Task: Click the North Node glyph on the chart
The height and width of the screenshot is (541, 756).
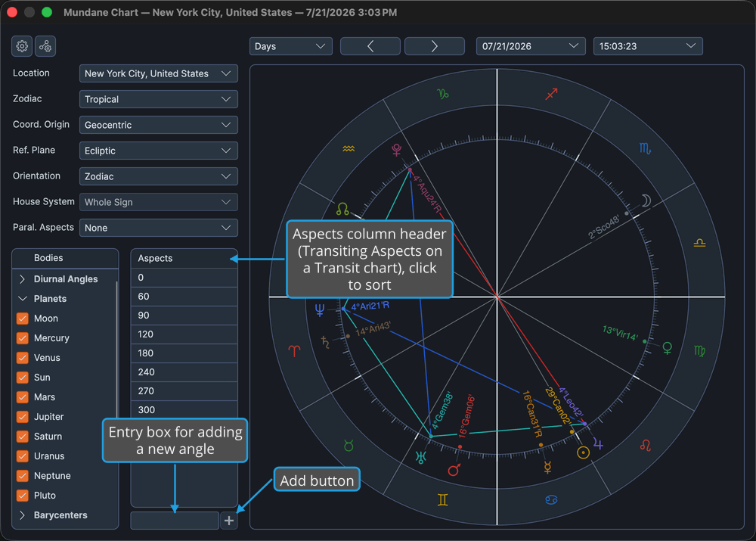Action: coord(342,209)
